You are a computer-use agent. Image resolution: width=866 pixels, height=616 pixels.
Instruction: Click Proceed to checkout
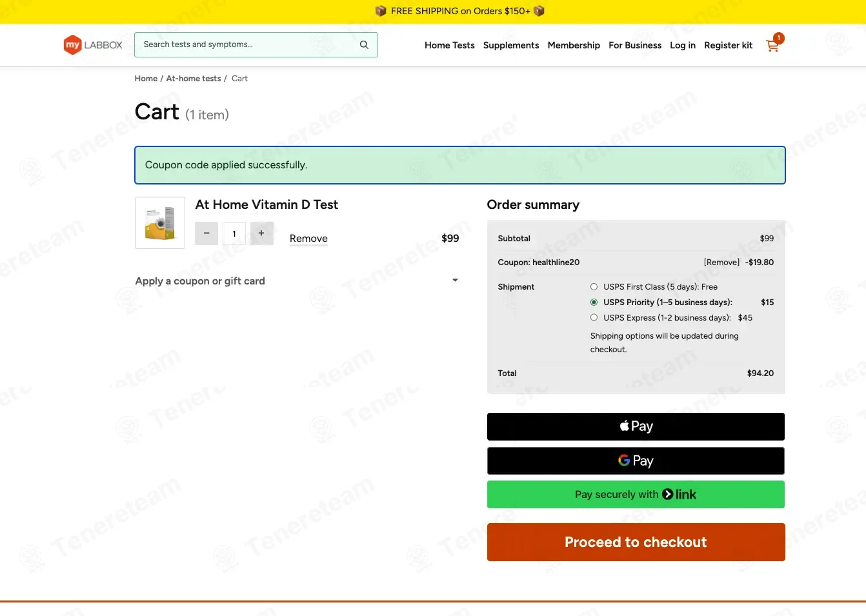636,542
